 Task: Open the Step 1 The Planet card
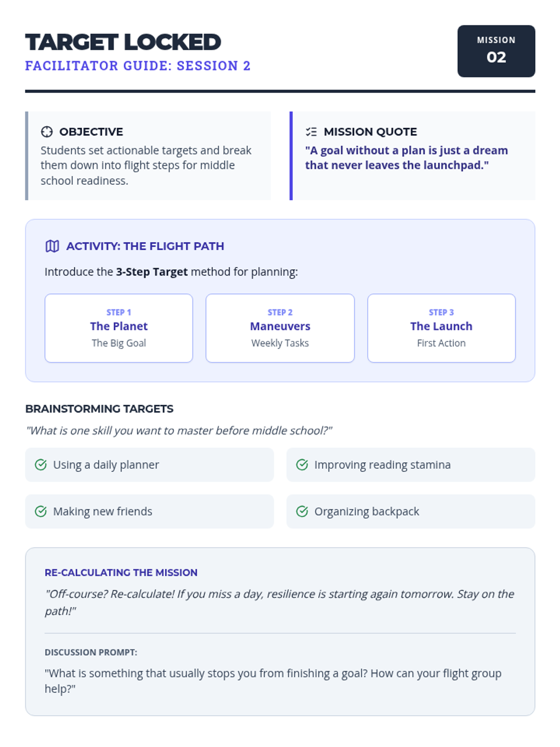click(119, 328)
